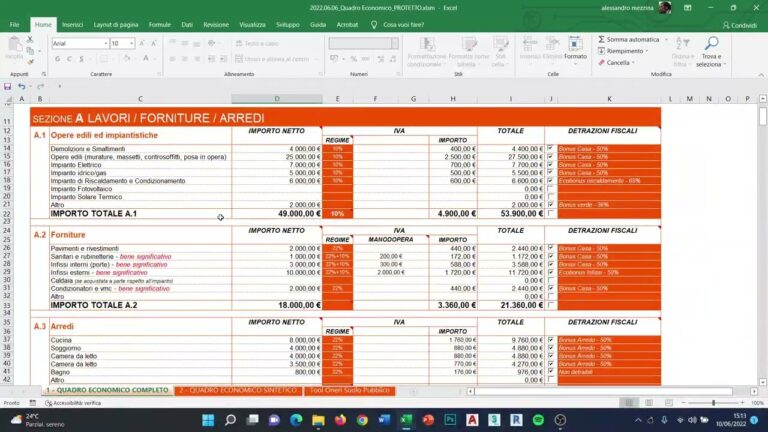Open the font size dropdown

(131, 44)
